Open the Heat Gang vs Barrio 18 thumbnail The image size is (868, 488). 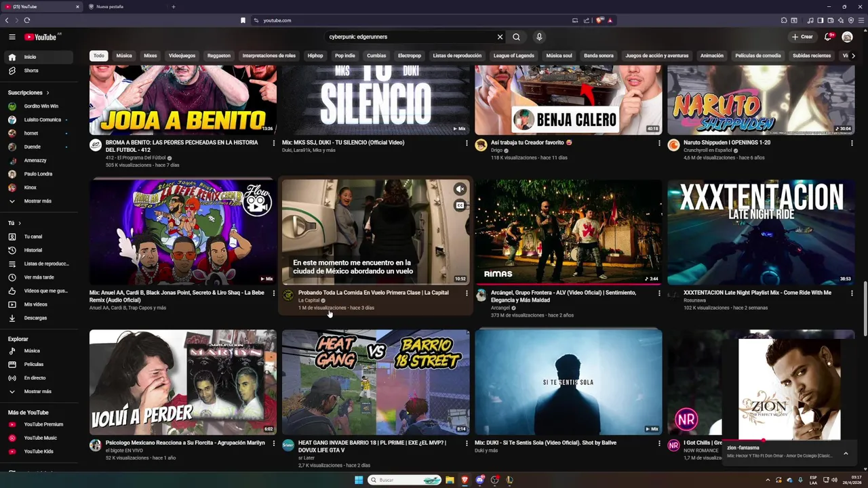[x=376, y=382]
